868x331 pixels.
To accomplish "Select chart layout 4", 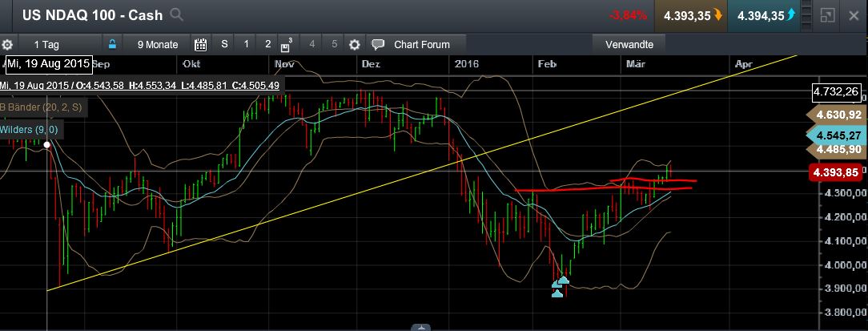I will (311, 44).
